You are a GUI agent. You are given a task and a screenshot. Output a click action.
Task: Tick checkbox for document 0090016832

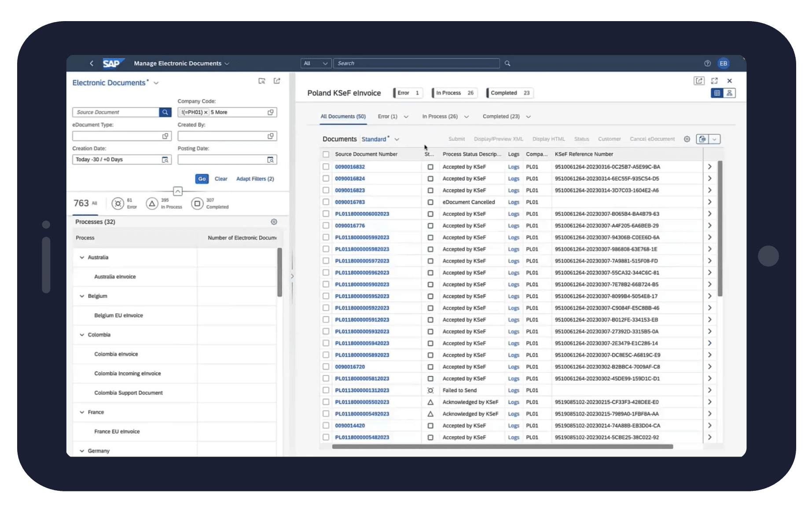coord(326,167)
